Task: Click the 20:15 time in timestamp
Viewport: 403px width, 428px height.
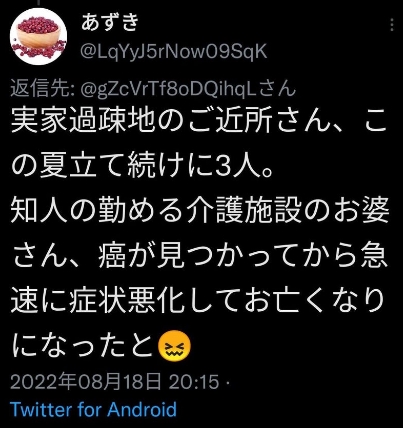Action: (x=194, y=382)
